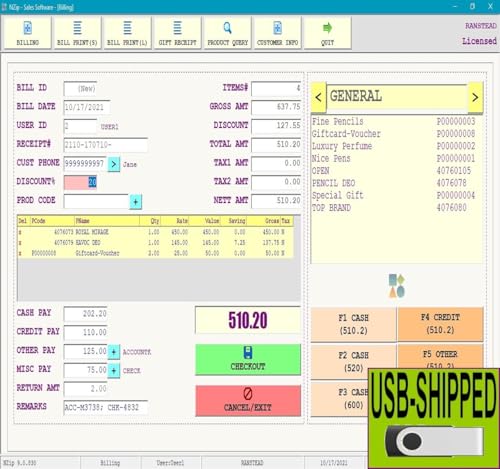500x469 pixels.
Task: Click the PName column header
Action: click(x=107, y=221)
